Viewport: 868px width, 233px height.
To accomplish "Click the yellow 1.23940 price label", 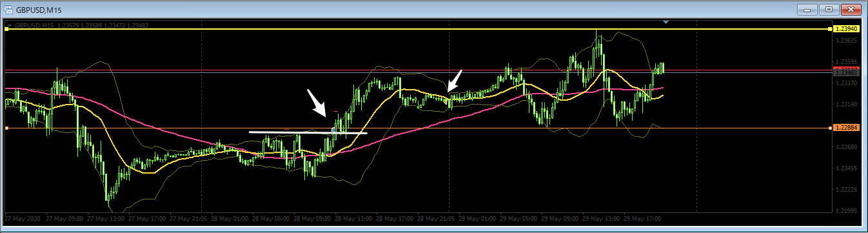I will pyautogui.click(x=845, y=29).
